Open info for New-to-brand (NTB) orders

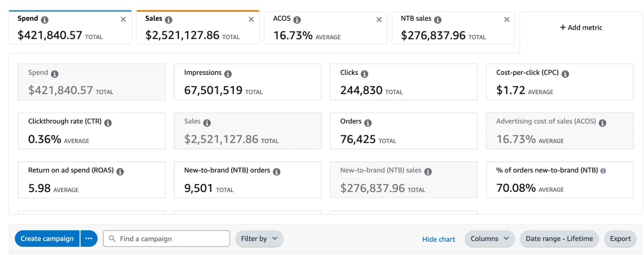click(276, 171)
